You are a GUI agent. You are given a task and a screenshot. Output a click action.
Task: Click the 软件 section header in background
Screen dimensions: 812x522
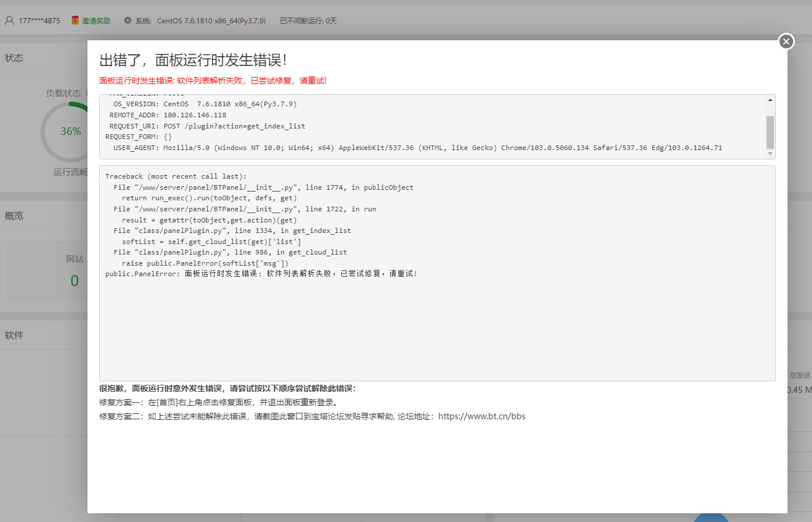click(14, 335)
